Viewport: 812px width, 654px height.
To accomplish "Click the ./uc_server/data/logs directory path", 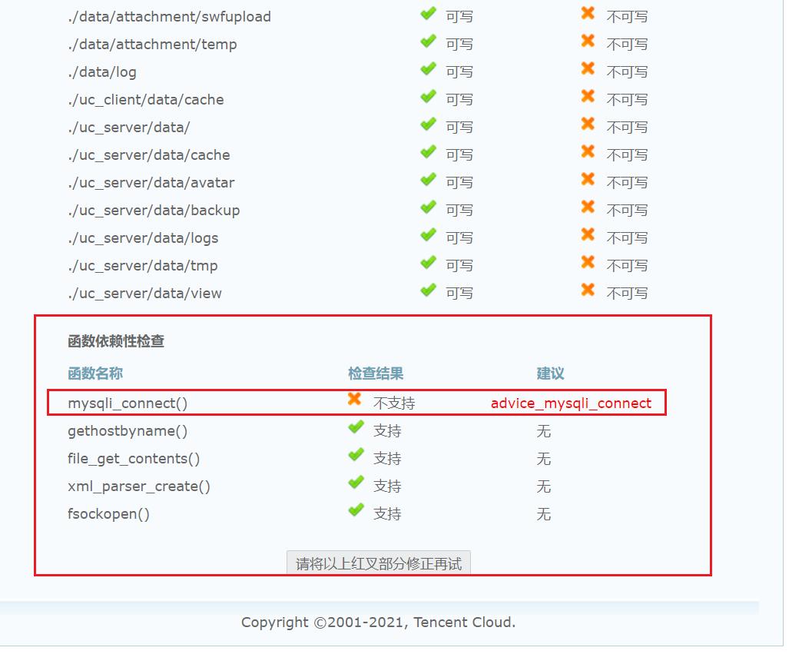I will pos(143,238).
